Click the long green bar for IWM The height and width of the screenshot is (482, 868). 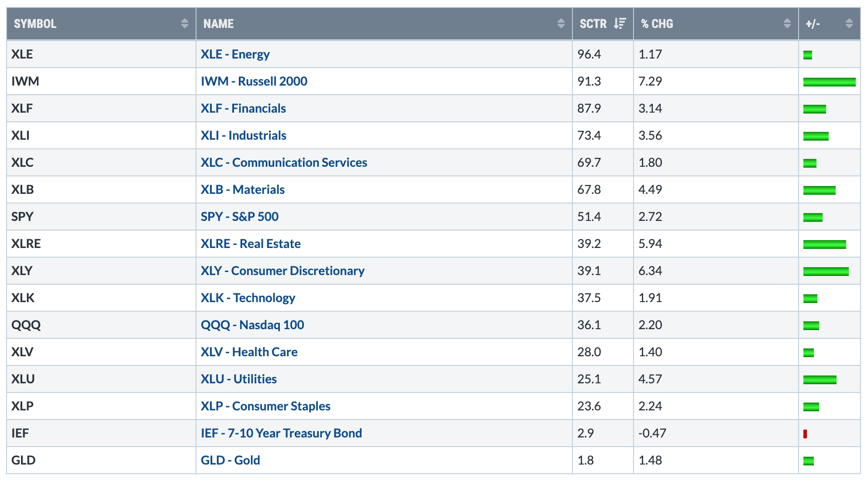click(x=829, y=82)
